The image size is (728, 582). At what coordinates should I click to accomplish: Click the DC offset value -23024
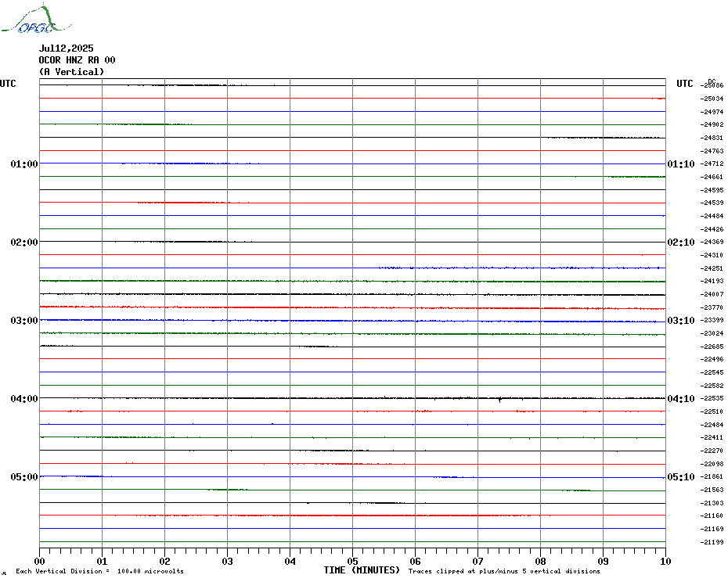[712, 333]
